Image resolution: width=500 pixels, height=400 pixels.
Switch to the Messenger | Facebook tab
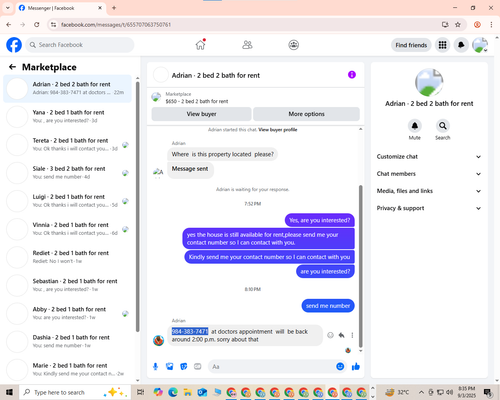(60, 8)
